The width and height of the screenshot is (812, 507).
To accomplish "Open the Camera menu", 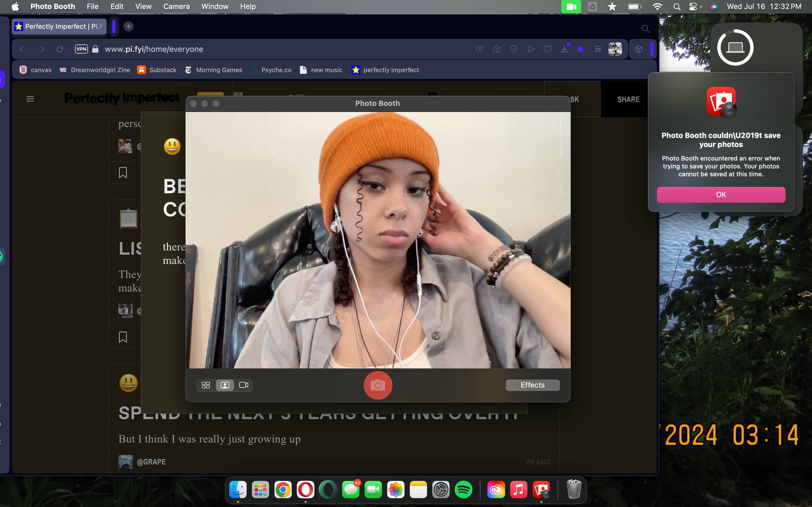I will 176,6.
